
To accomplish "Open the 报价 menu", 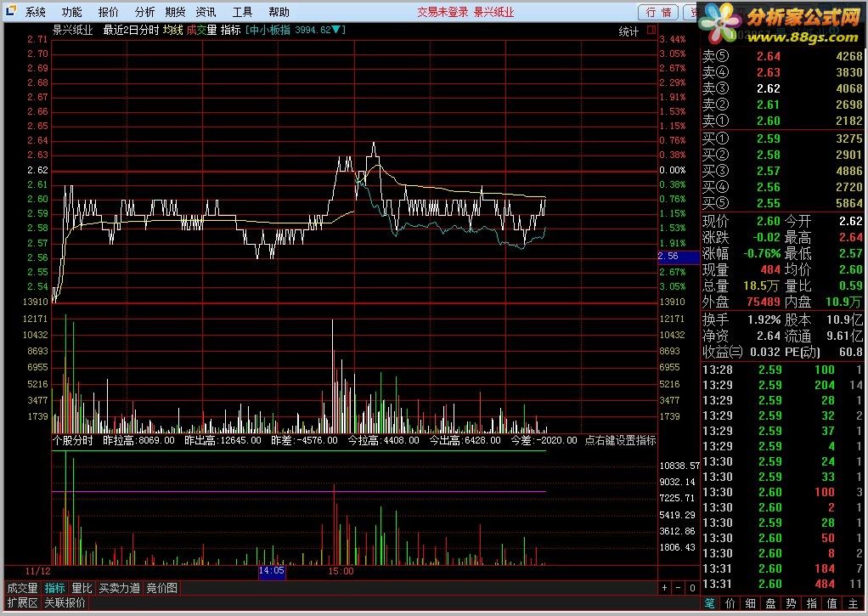I will (x=109, y=12).
